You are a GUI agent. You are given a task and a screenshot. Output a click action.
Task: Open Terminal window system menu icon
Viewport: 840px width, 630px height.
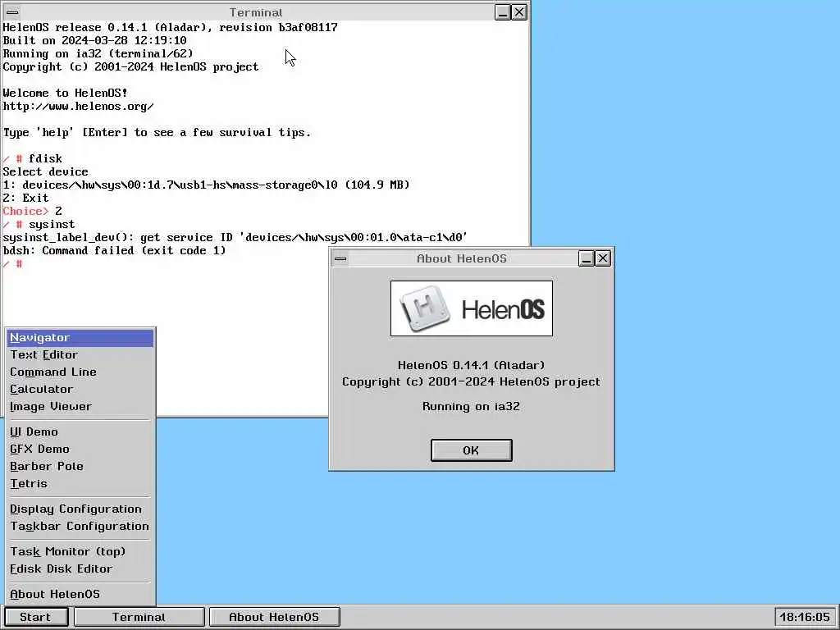click(13, 12)
